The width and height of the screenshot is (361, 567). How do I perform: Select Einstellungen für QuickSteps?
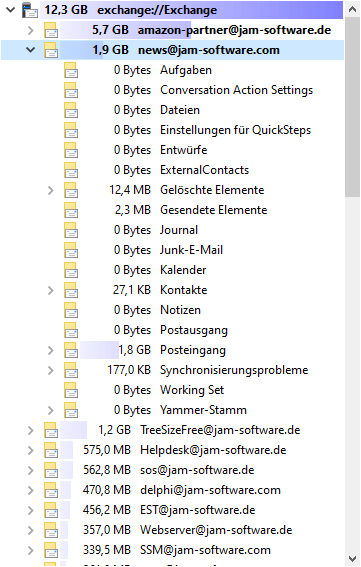tap(235, 130)
